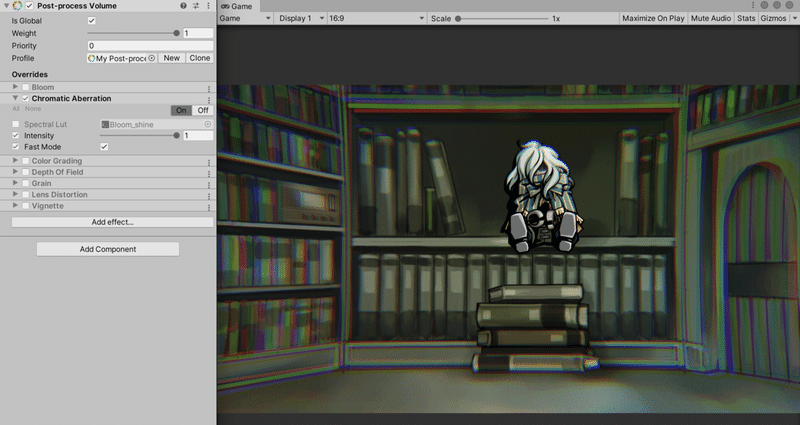Viewport: 800px width, 425px height.
Task: Enable the Spectral Lut override checkbox
Action: (15, 124)
